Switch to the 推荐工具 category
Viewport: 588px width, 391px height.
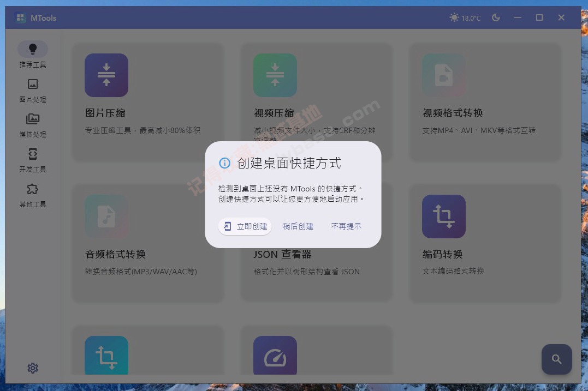(x=33, y=49)
